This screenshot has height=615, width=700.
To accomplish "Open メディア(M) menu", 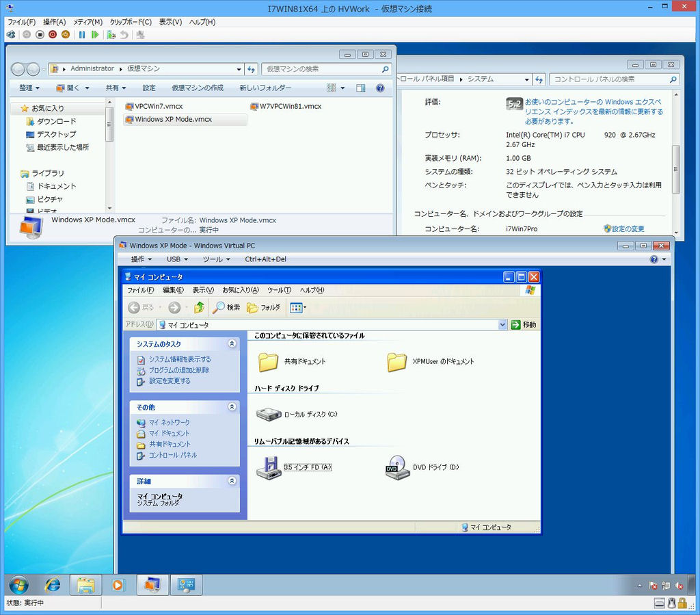I will click(x=88, y=22).
